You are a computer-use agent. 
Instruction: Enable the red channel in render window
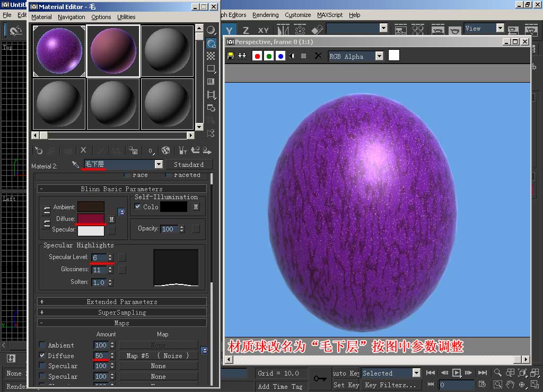coord(257,56)
